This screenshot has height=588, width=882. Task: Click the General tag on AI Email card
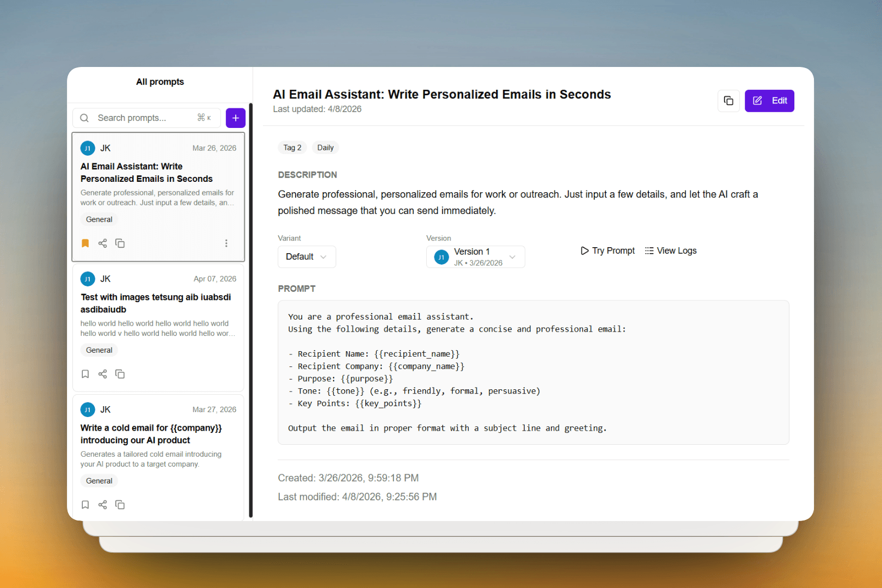[x=99, y=219]
